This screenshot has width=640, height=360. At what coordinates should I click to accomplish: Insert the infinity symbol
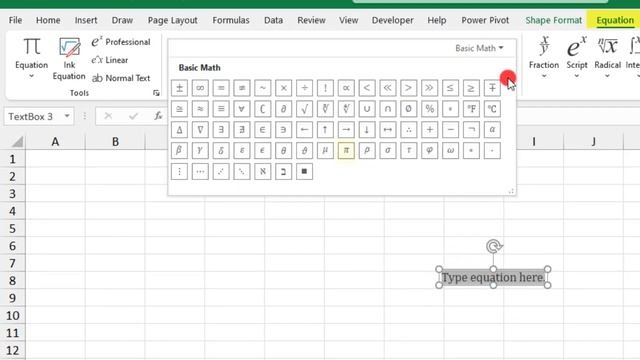point(200,88)
